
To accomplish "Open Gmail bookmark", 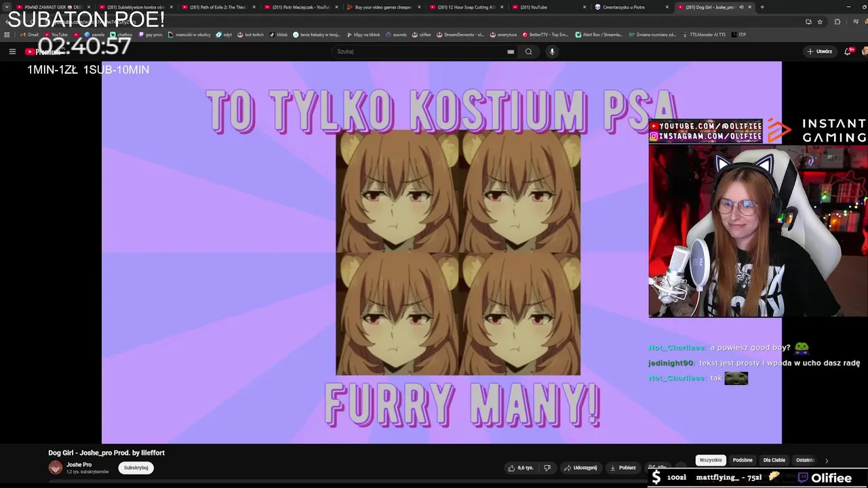I will tap(29, 35).
